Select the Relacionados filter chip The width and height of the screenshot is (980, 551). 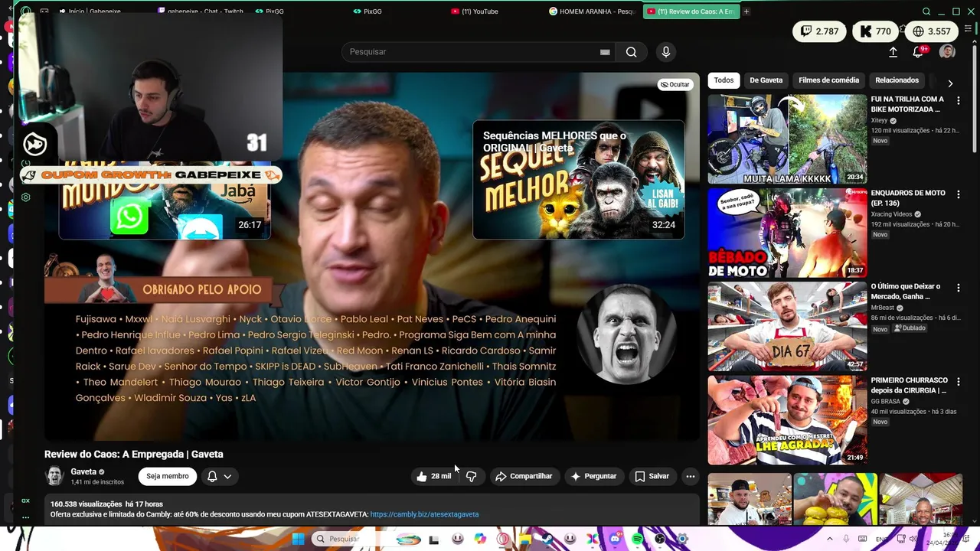(897, 80)
